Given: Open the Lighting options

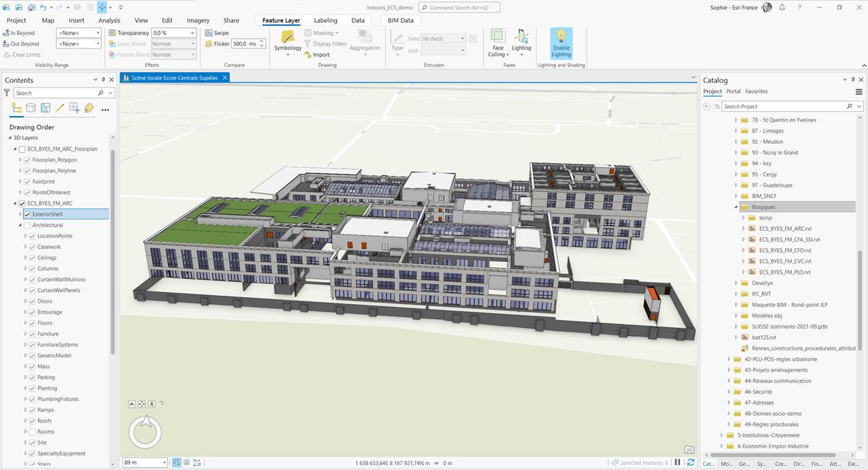Looking at the screenshot, I should (521, 43).
